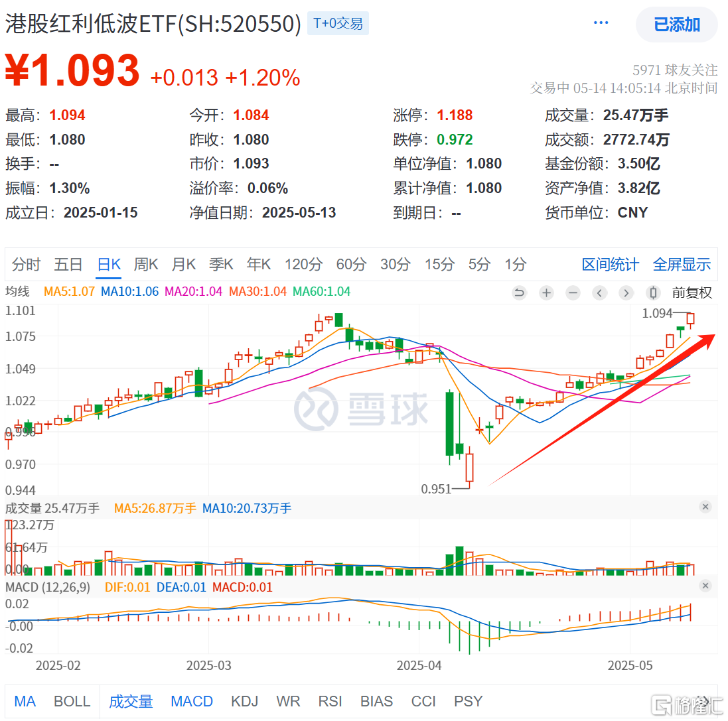Toggle the RSI indicator
The image size is (728, 721).
point(330,701)
